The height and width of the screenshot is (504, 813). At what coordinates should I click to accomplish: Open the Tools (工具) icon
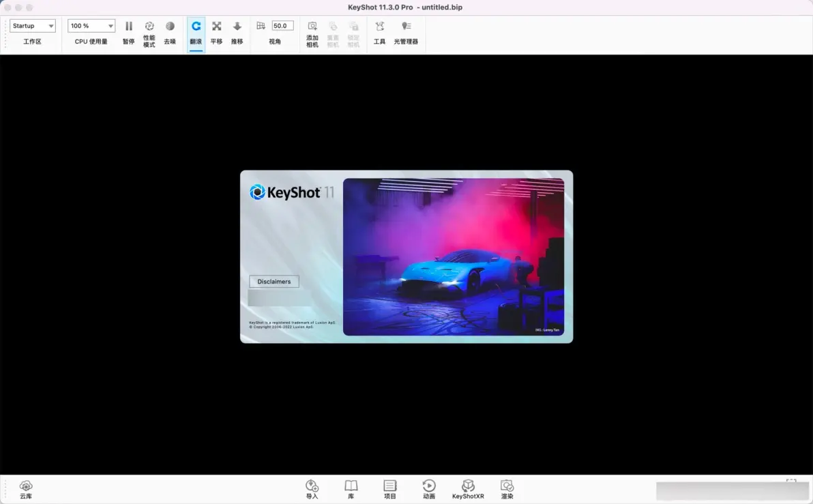click(379, 26)
